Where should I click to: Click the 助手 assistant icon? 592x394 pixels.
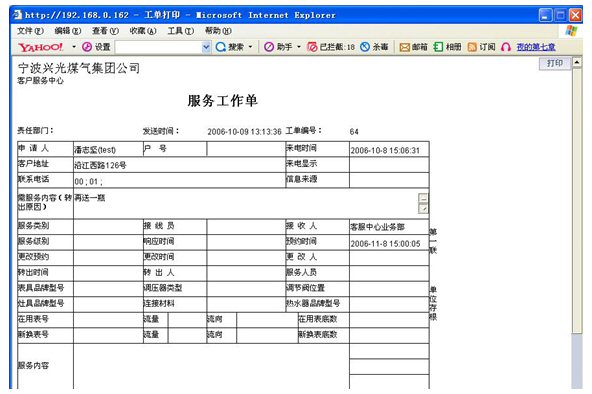[x=269, y=47]
